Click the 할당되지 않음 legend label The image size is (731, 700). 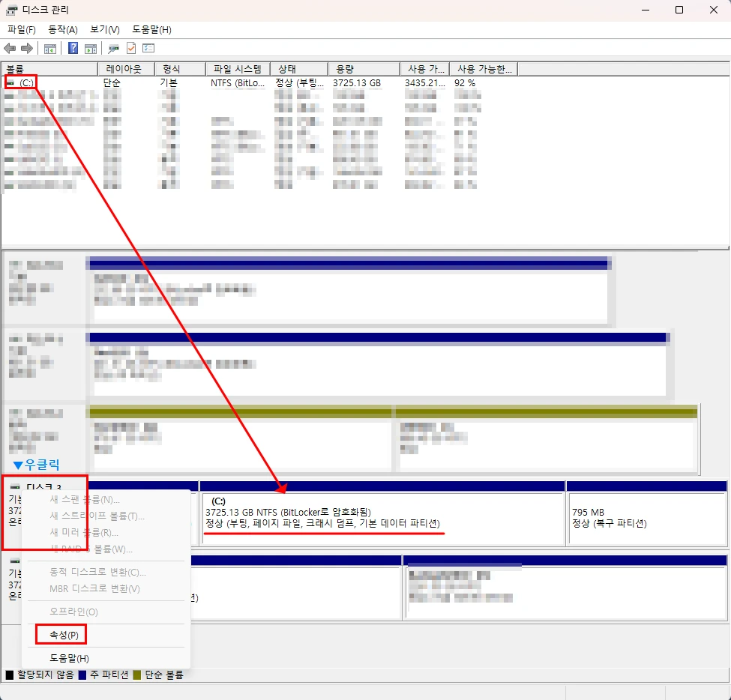[x=46, y=675]
